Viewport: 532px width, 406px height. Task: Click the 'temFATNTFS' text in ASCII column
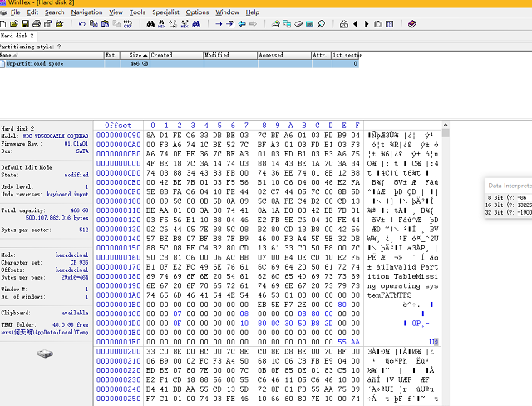(x=390, y=295)
